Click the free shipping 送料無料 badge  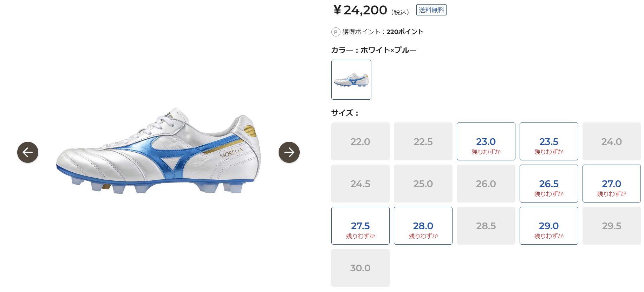[431, 9]
